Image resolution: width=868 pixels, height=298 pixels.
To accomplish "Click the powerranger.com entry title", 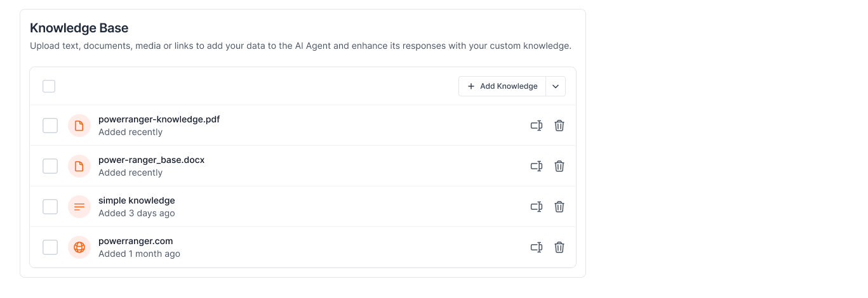I will [135, 241].
